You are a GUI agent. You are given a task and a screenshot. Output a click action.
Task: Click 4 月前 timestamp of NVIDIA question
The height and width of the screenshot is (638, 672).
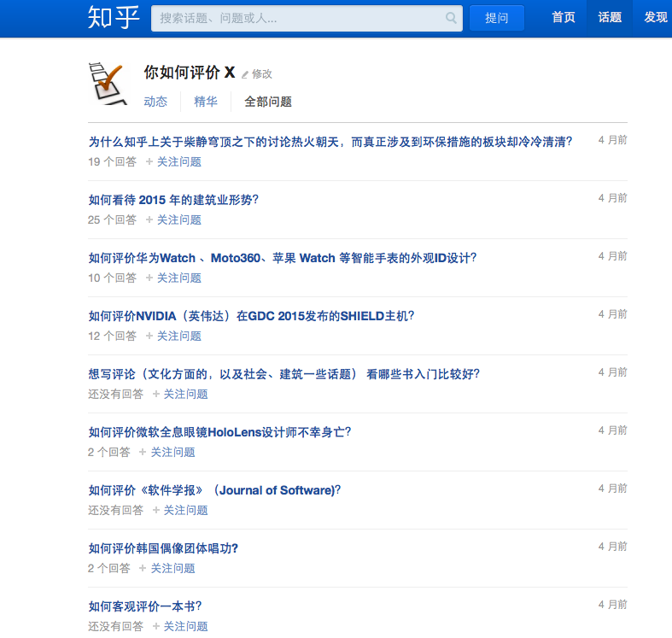[613, 314]
